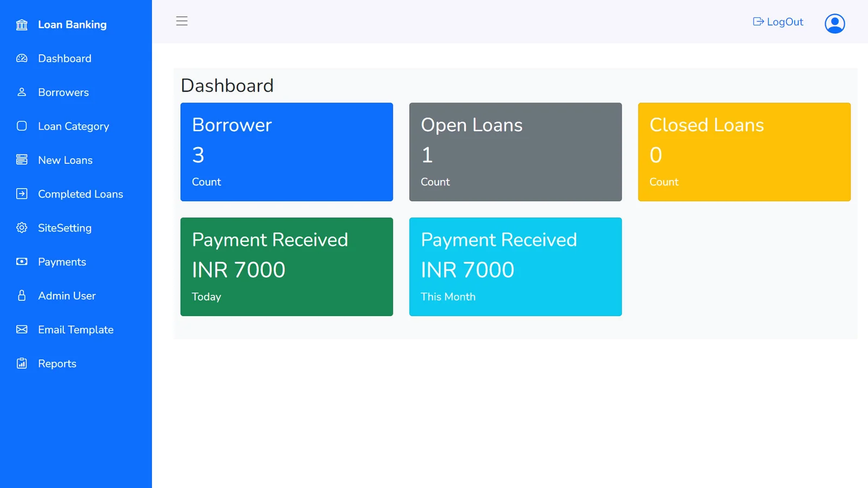
Task: Click the Borrower card title
Action: click(232, 125)
